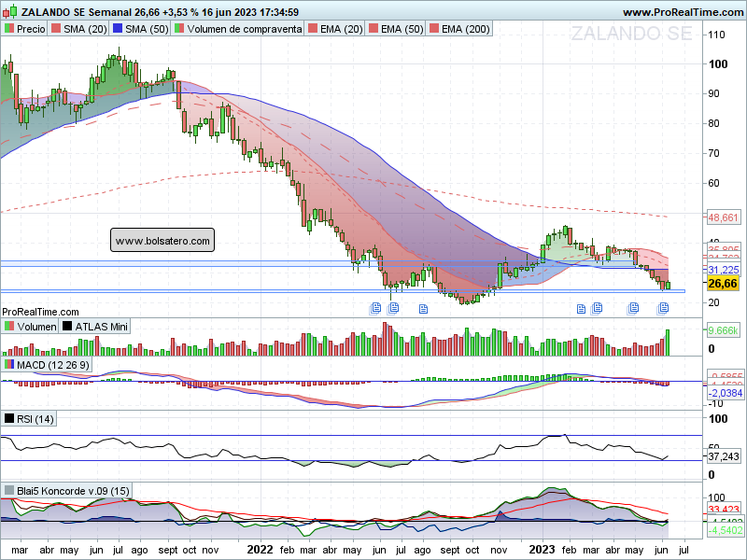The image size is (747, 560).
Task: Click the blue price tag 31,225
Action: pyautogui.click(x=723, y=270)
